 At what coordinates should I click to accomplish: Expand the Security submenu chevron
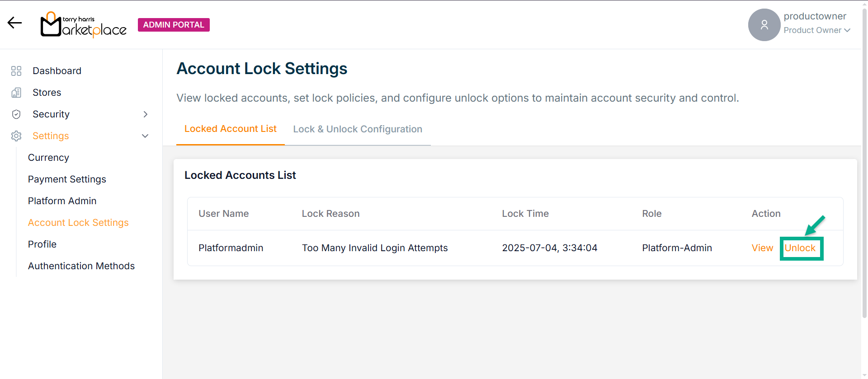pos(146,114)
